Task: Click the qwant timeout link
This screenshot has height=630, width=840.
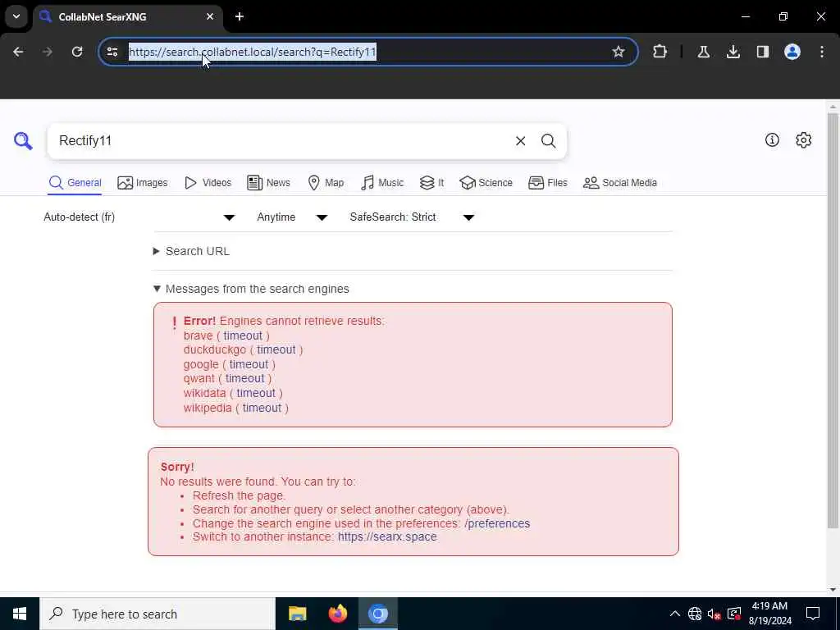Action: point(244,378)
